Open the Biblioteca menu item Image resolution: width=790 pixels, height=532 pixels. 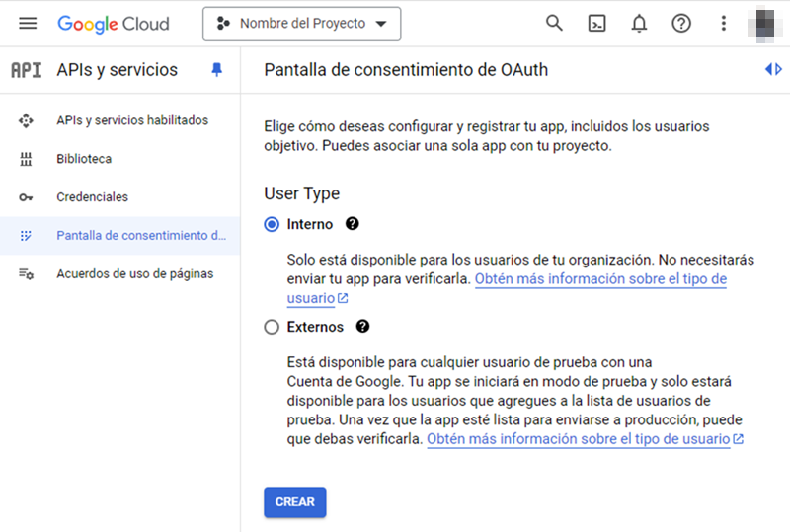(119, 159)
